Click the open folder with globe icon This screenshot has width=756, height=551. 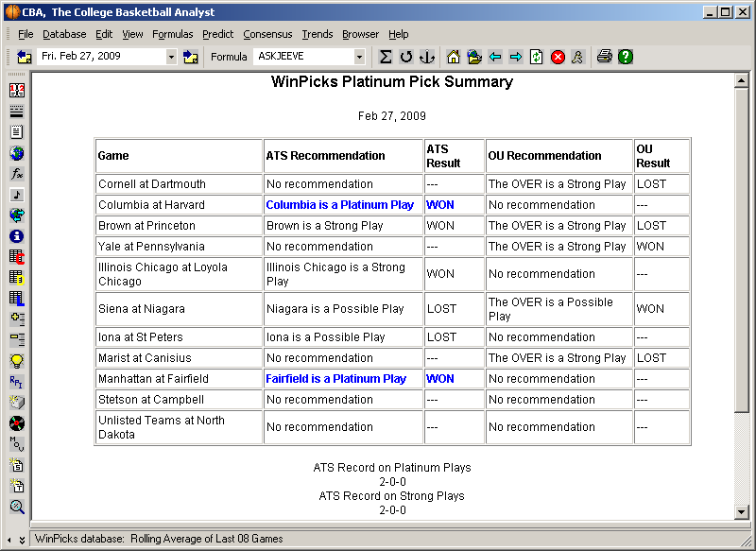point(474,57)
